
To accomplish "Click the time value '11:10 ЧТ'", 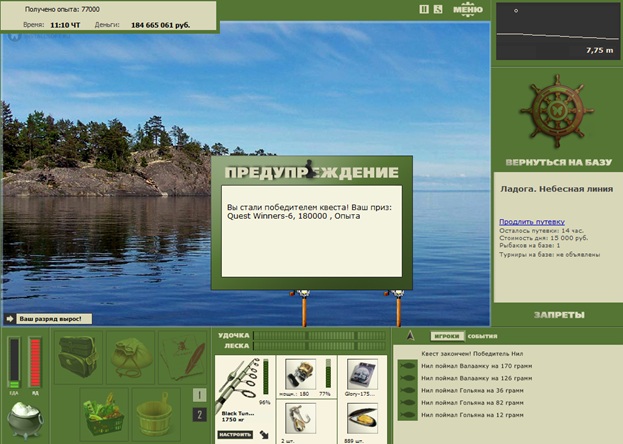I will click(65, 25).
